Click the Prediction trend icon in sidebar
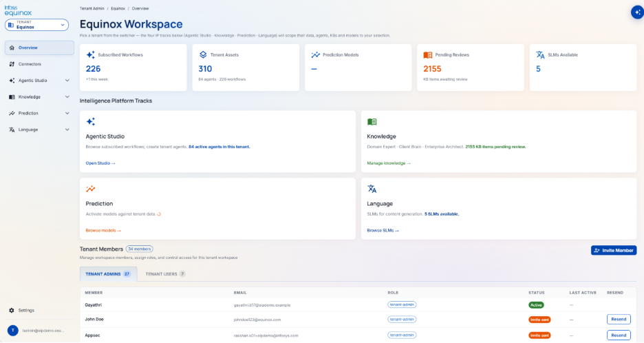The image size is (644, 343). coord(12,113)
